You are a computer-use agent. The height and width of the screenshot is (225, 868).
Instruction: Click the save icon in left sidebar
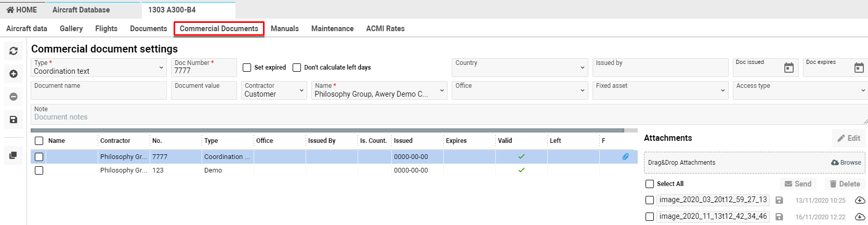14,120
